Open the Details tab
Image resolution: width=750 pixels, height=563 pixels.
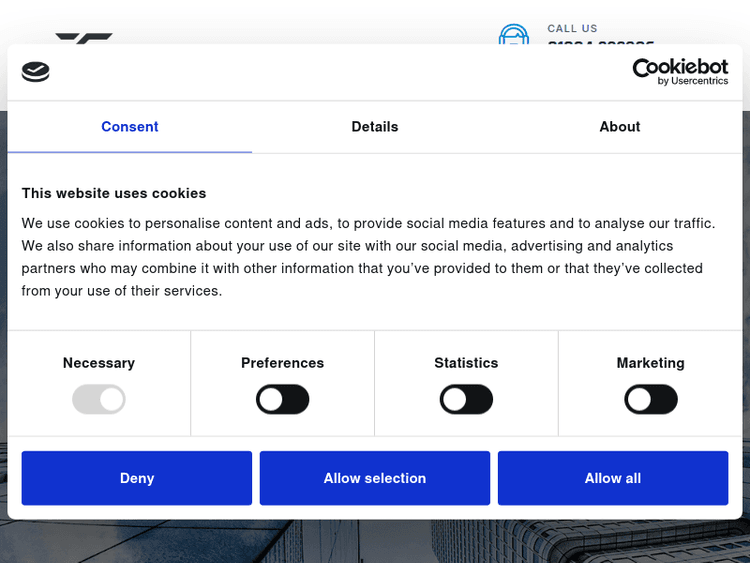click(x=375, y=127)
